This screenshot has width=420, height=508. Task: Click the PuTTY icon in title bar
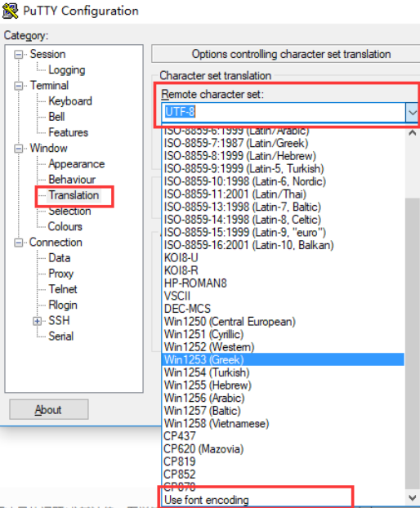(x=10, y=11)
